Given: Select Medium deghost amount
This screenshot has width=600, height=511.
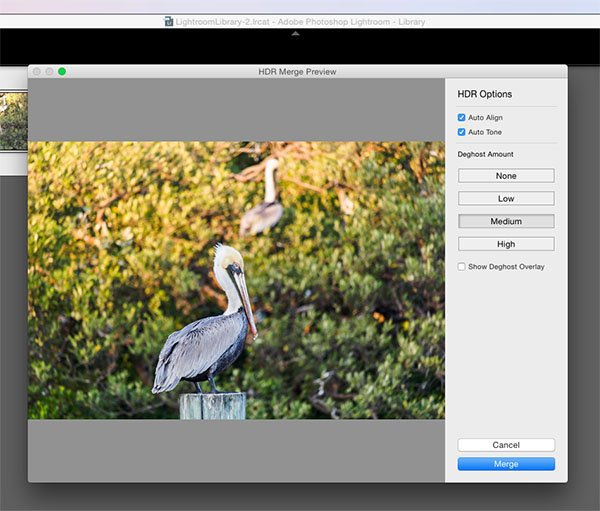Looking at the screenshot, I should pyautogui.click(x=506, y=221).
